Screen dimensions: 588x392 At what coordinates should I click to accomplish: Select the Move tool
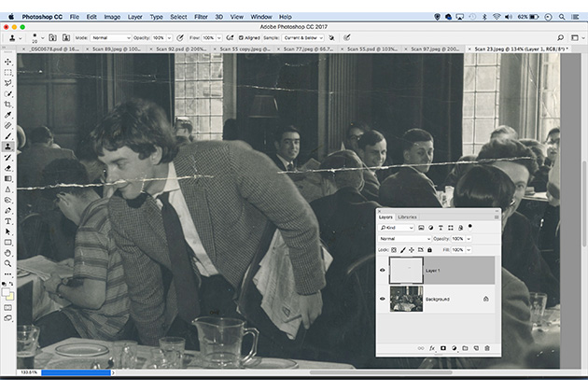(x=7, y=62)
